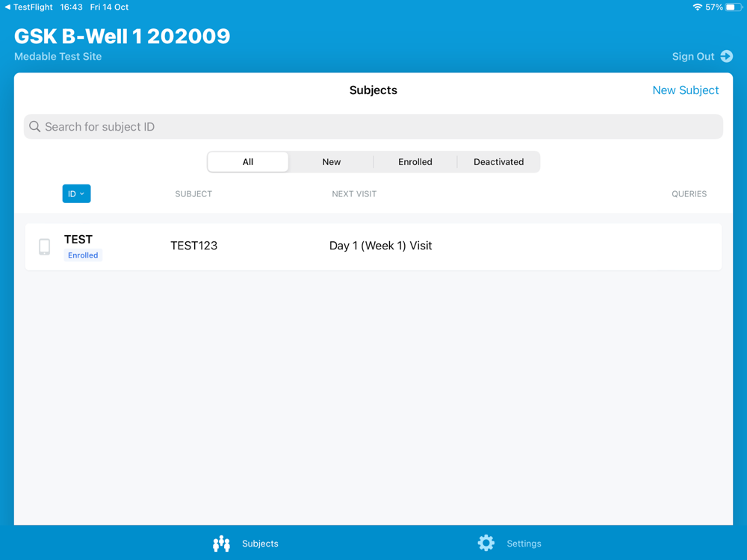Click the 57% battery percentage
Image resolution: width=747 pixels, height=560 pixels.
(713, 7)
